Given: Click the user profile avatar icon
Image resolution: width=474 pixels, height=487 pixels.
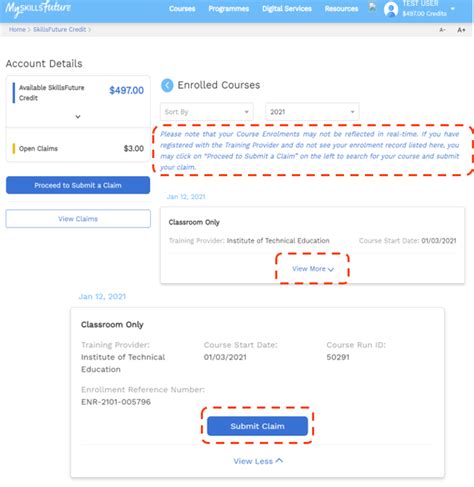Looking at the screenshot, I should pyautogui.click(x=391, y=9).
